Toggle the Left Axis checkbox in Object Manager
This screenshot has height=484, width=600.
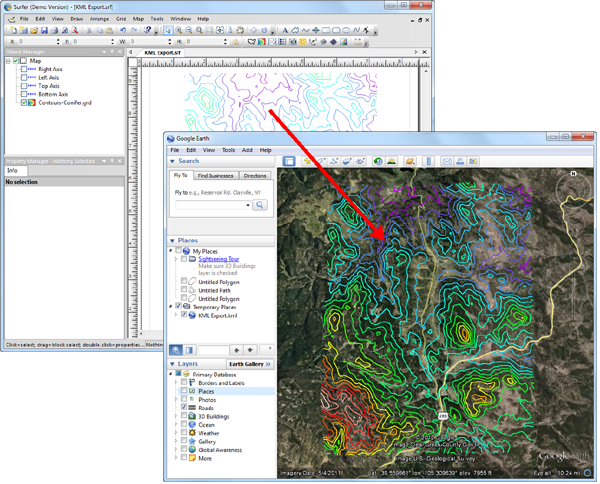pos(24,78)
